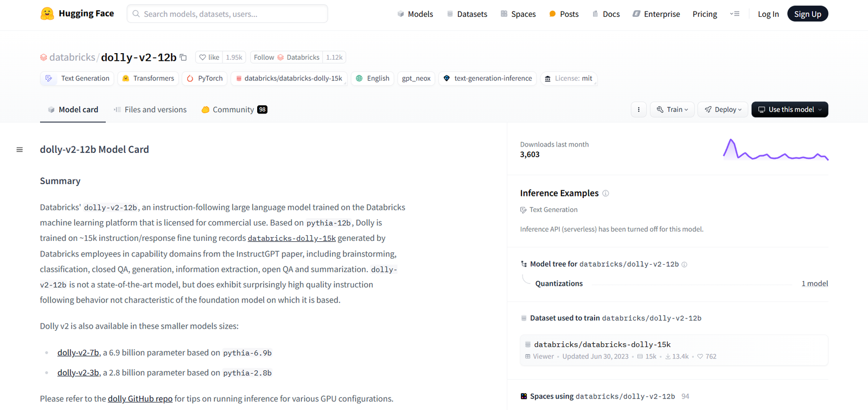Click the Sign Up button
This screenshot has height=410, width=868.
(807, 14)
